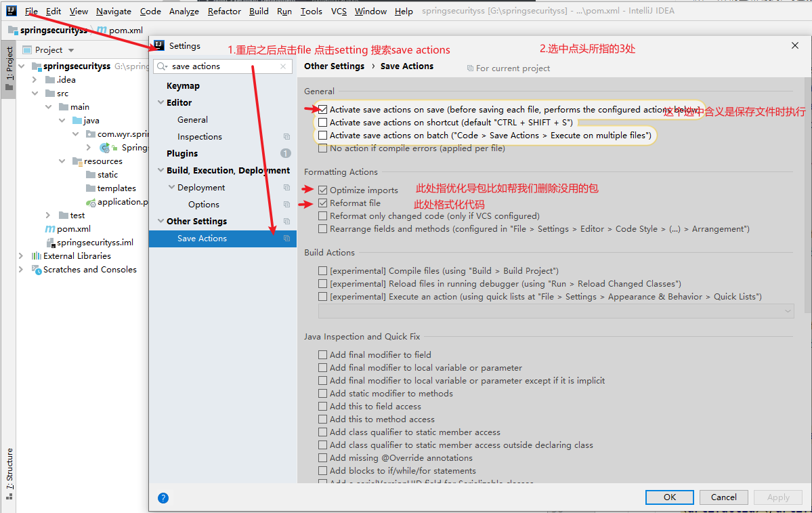The height and width of the screenshot is (513, 812).
Task: Expand the External Libraries node
Action: (x=21, y=256)
